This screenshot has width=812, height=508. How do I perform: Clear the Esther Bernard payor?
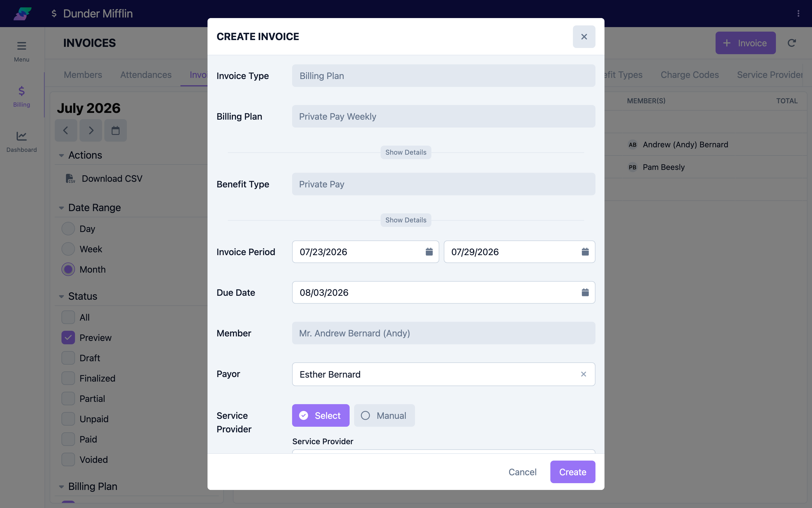tap(584, 374)
